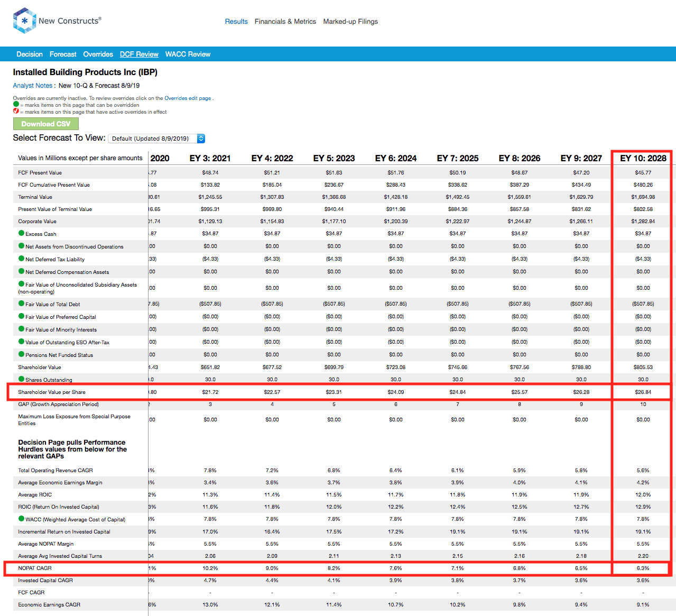Click green dot beside Net Assets from Discontinued Operations
This screenshot has width=676, height=616.
pos(22,246)
